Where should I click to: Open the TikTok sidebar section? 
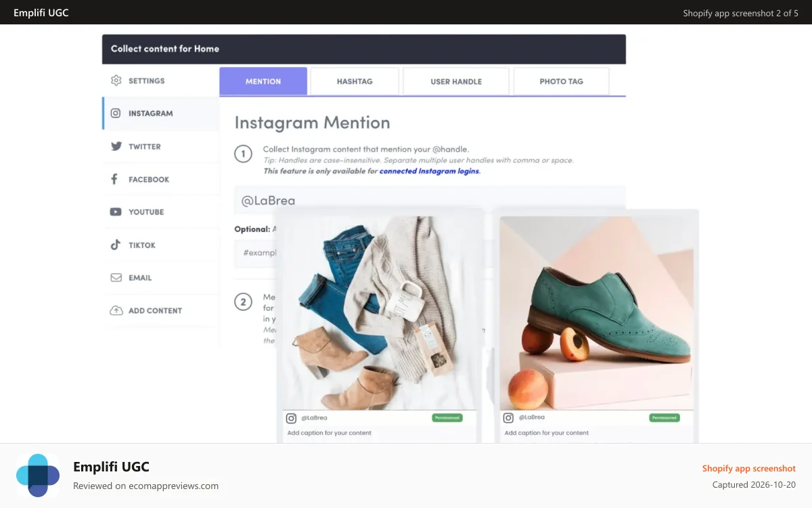click(161, 245)
